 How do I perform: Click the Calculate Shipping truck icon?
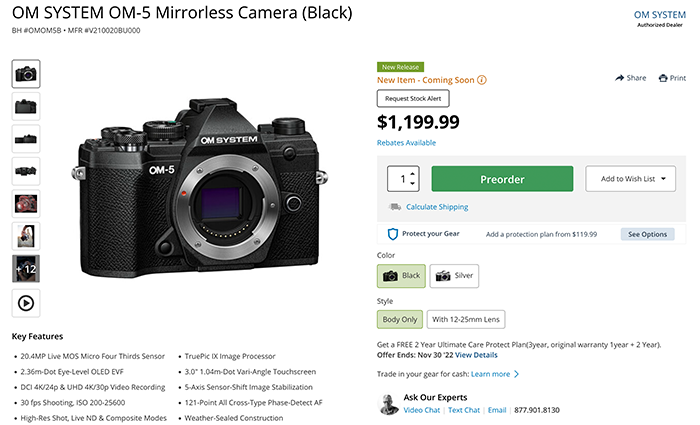click(396, 207)
